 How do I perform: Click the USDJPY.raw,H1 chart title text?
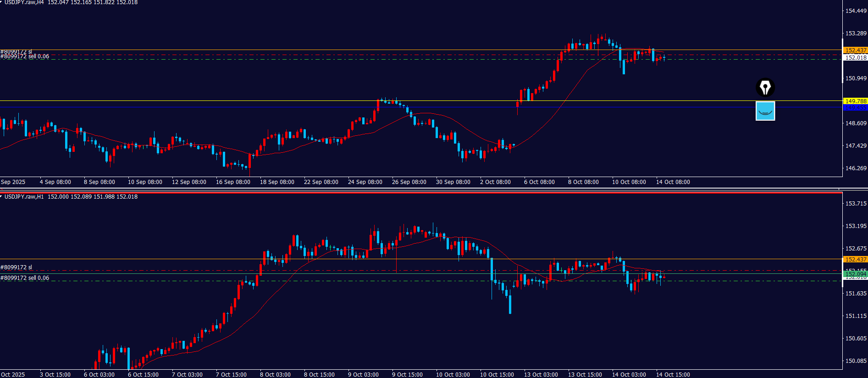click(24, 197)
